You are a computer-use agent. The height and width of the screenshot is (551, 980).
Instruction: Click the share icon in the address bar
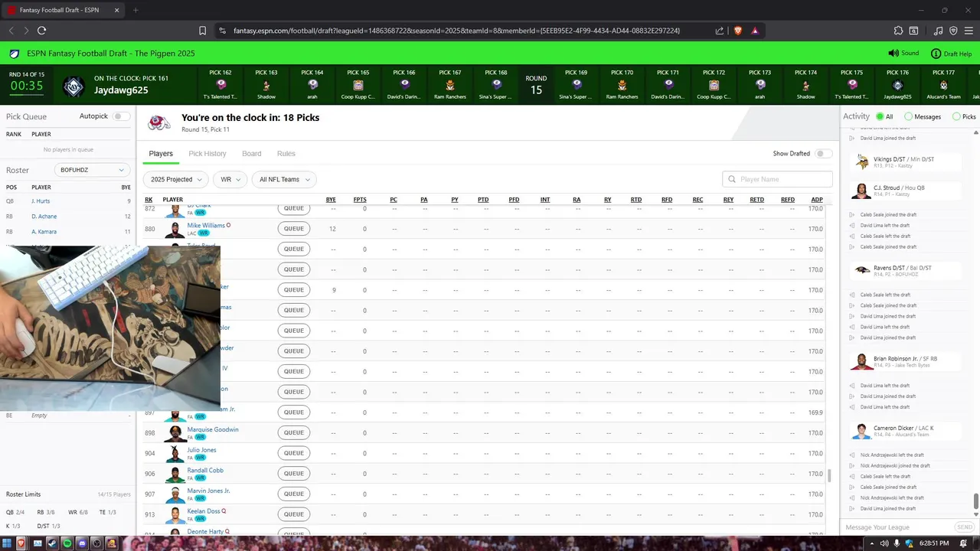click(720, 31)
